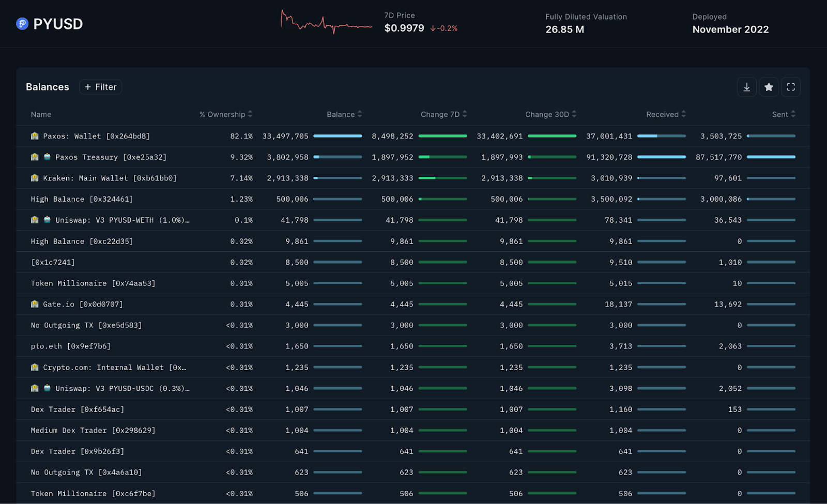Open the pto.eth address entry
Screen dimensions: 827x504
(x=70, y=346)
